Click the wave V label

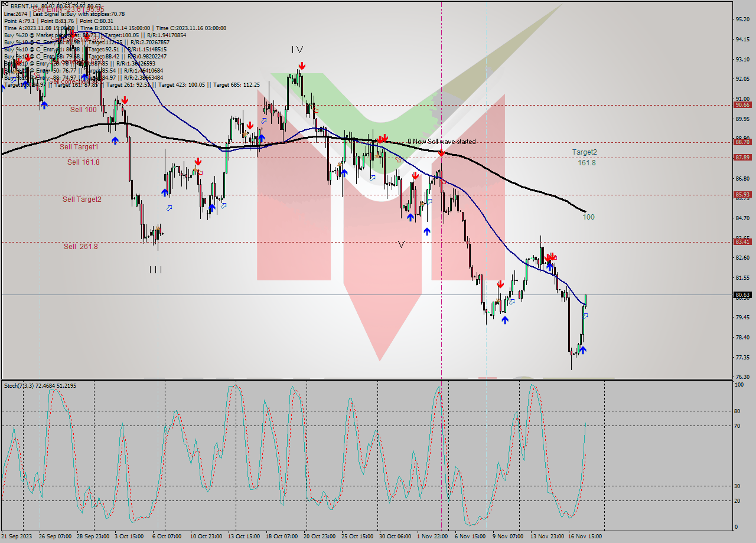tap(401, 244)
